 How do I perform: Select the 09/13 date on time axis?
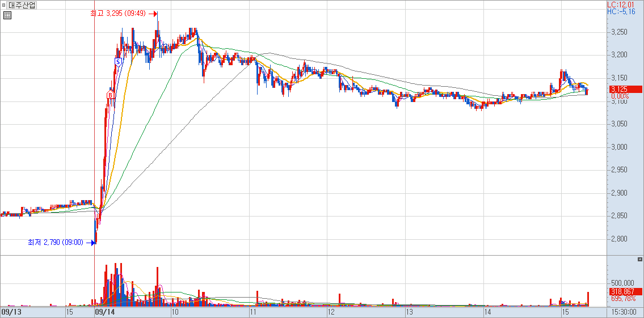tap(11, 312)
